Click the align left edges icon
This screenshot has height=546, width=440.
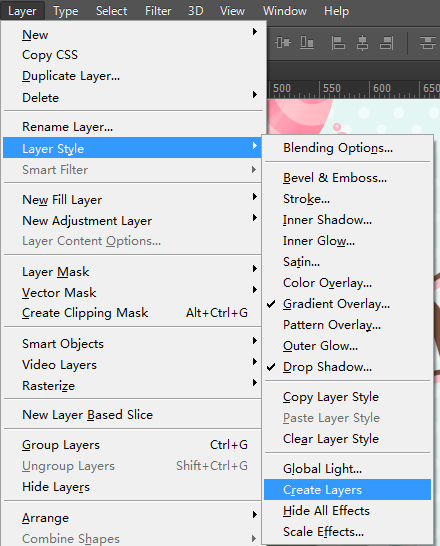point(338,43)
